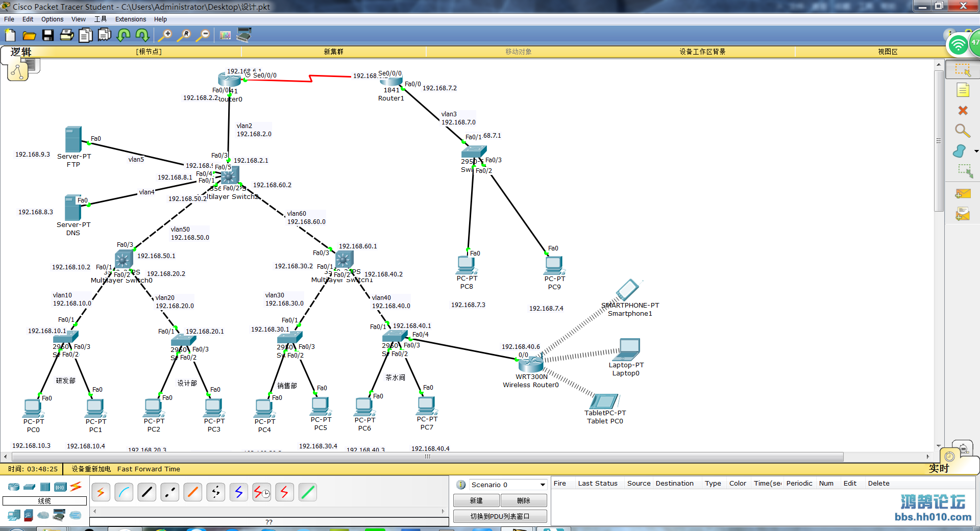The height and width of the screenshot is (531, 980).
Task: Click the 视图区 viewport button
Action: pyautogui.click(x=888, y=52)
